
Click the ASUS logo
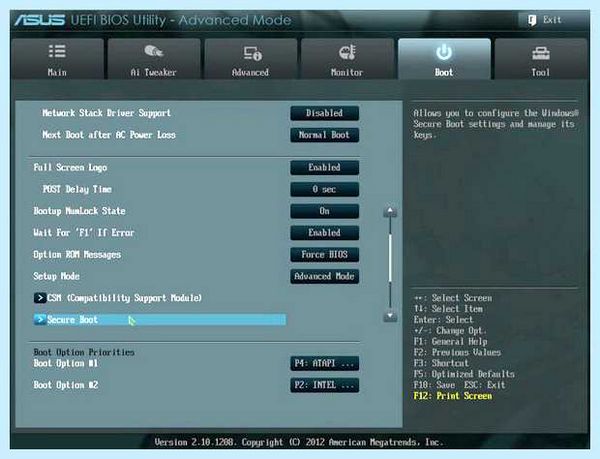pyautogui.click(x=40, y=20)
